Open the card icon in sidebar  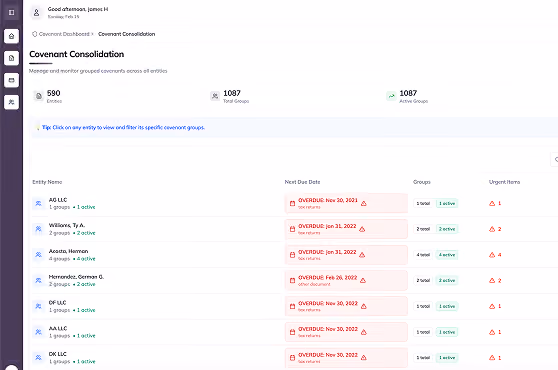pyautogui.click(x=11, y=80)
